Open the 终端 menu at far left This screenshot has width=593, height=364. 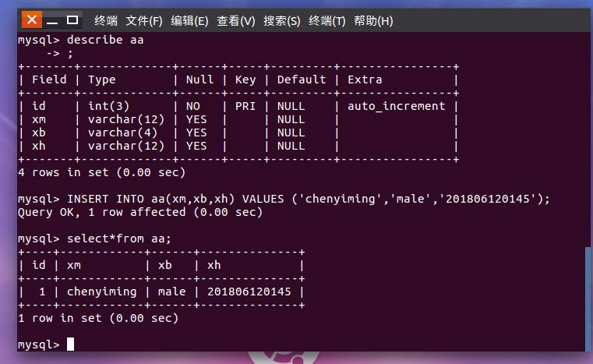click(106, 20)
